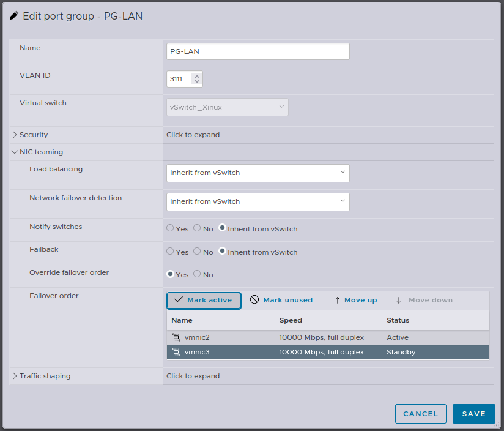Open the Network failover detection dropdown
504x431 pixels.
click(x=258, y=201)
